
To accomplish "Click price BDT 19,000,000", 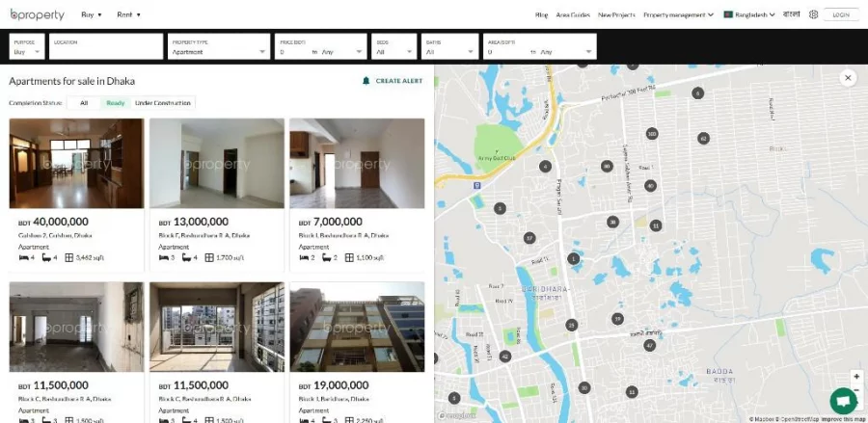I will coord(334,385).
